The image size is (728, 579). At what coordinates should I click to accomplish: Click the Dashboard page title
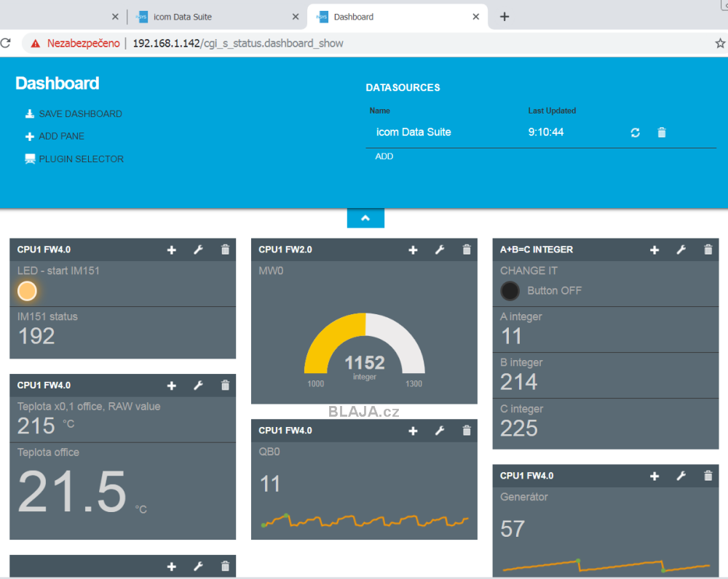tap(58, 84)
